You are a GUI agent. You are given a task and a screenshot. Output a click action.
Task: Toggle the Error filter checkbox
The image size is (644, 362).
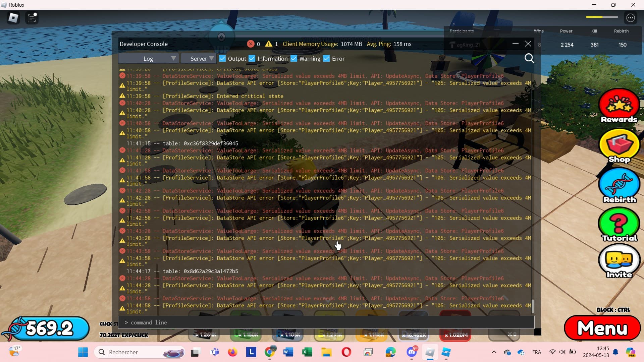click(x=326, y=59)
